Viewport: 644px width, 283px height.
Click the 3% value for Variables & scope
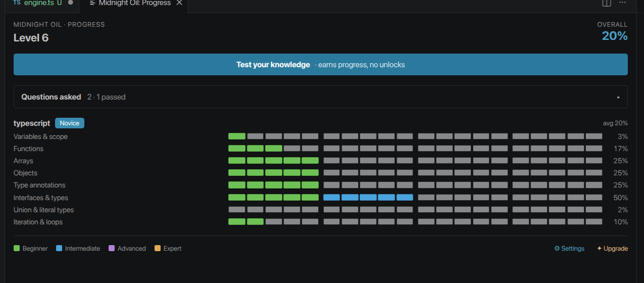622,136
